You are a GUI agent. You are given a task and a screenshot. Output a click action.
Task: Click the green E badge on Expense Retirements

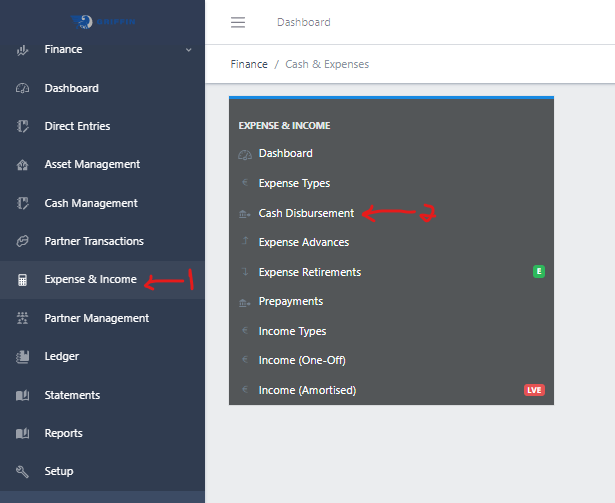(539, 272)
